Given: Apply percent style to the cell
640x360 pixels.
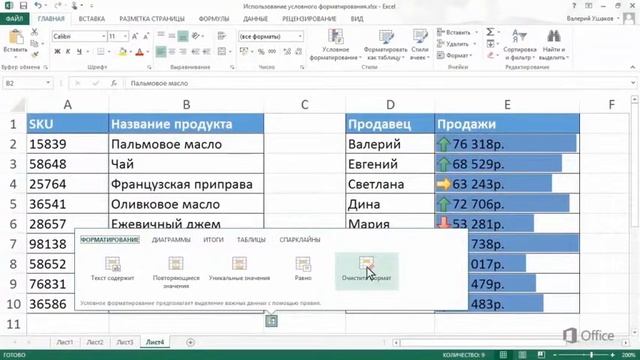Looking at the screenshot, I should [x=261, y=51].
